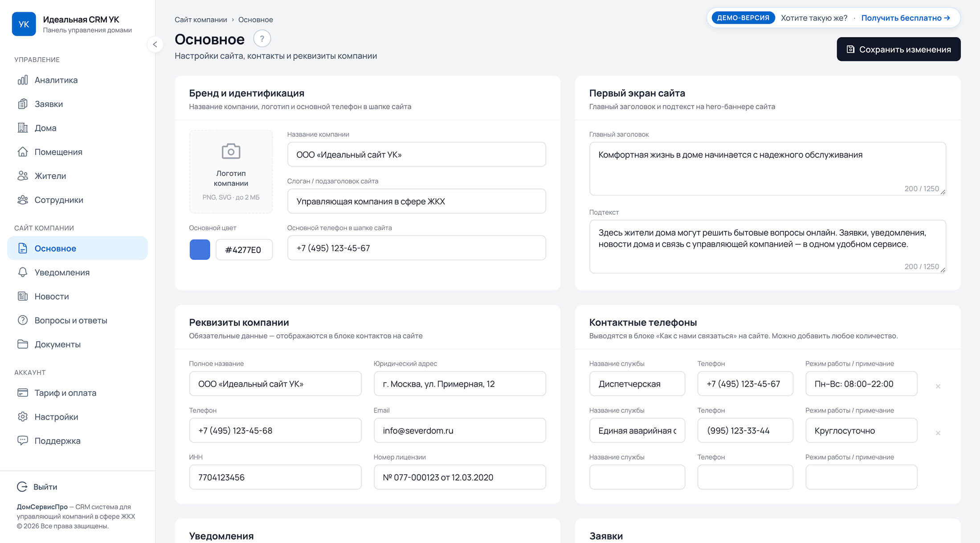The image size is (980, 543).
Task: Click the Жители people icon
Action: pos(23,176)
